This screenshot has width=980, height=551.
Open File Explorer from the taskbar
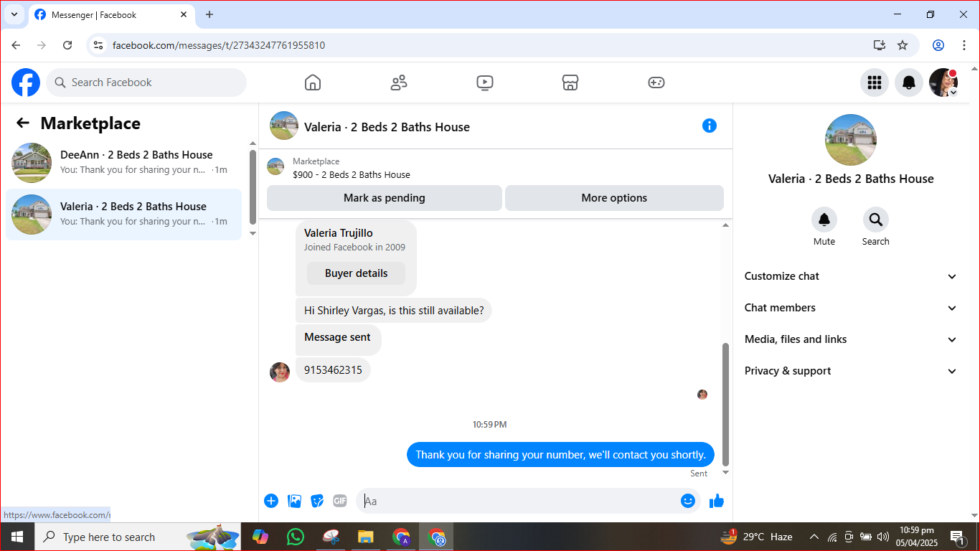tap(366, 537)
